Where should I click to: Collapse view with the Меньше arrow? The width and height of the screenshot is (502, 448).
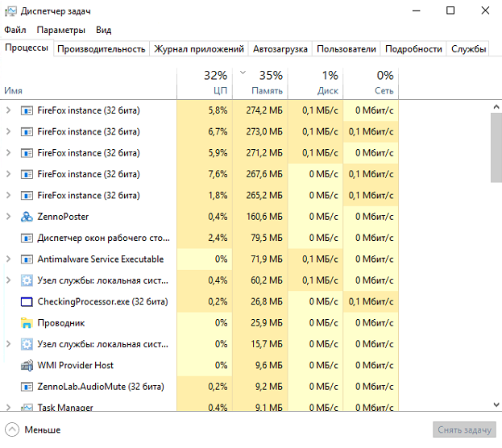12,429
